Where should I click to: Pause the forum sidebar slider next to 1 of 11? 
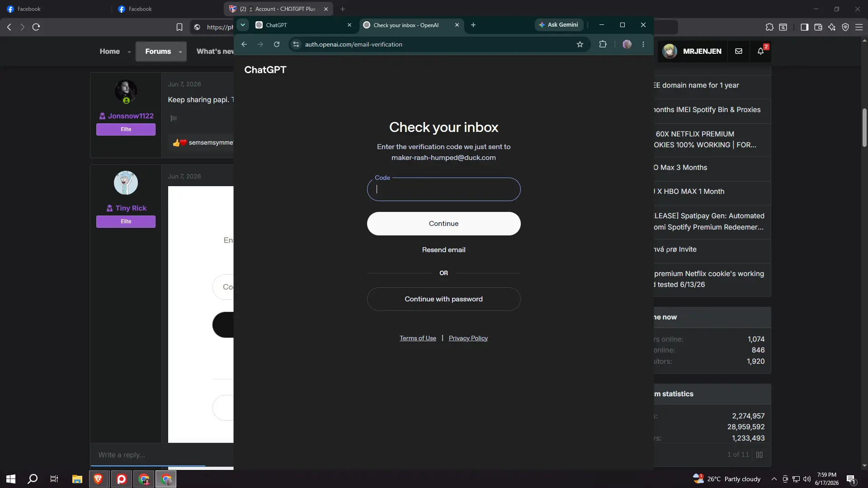coord(759,455)
